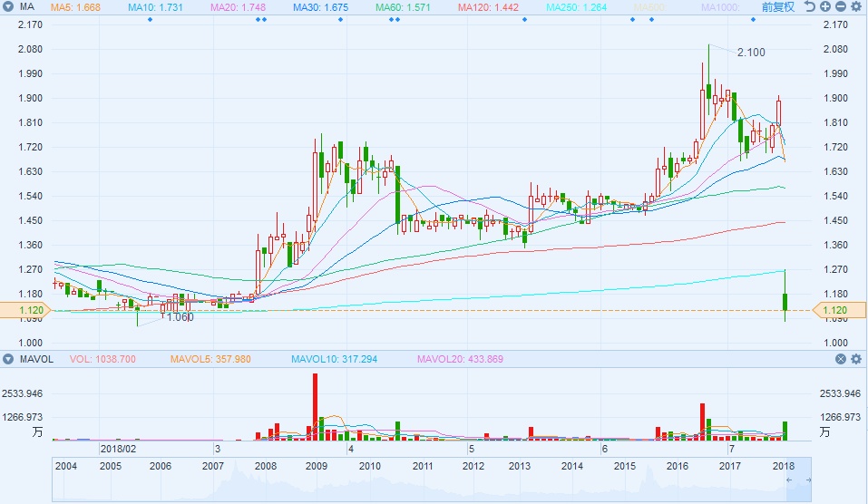The width and height of the screenshot is (868, 504).
Task: Zoom out with the minus icon
Action: point(841,6)
